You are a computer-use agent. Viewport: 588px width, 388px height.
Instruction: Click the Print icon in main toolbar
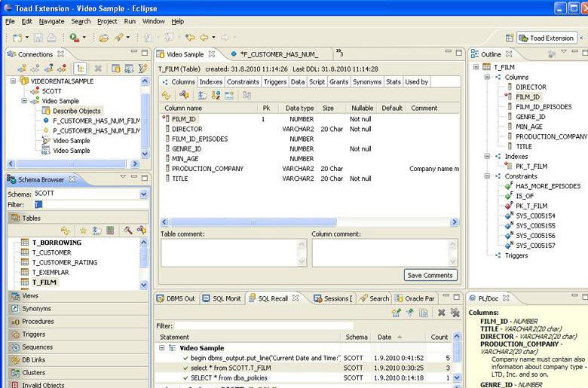(51, 38)
